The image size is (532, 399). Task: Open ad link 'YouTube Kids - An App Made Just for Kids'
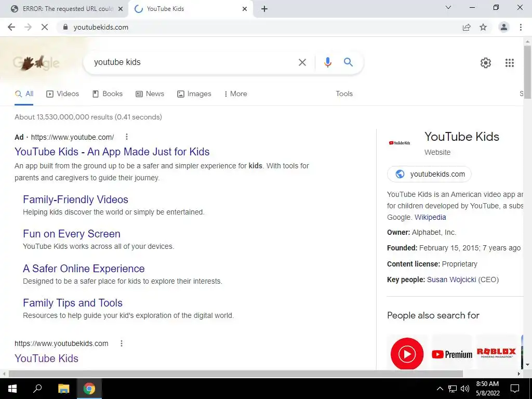pyautogui.click(x=112, y=152)
